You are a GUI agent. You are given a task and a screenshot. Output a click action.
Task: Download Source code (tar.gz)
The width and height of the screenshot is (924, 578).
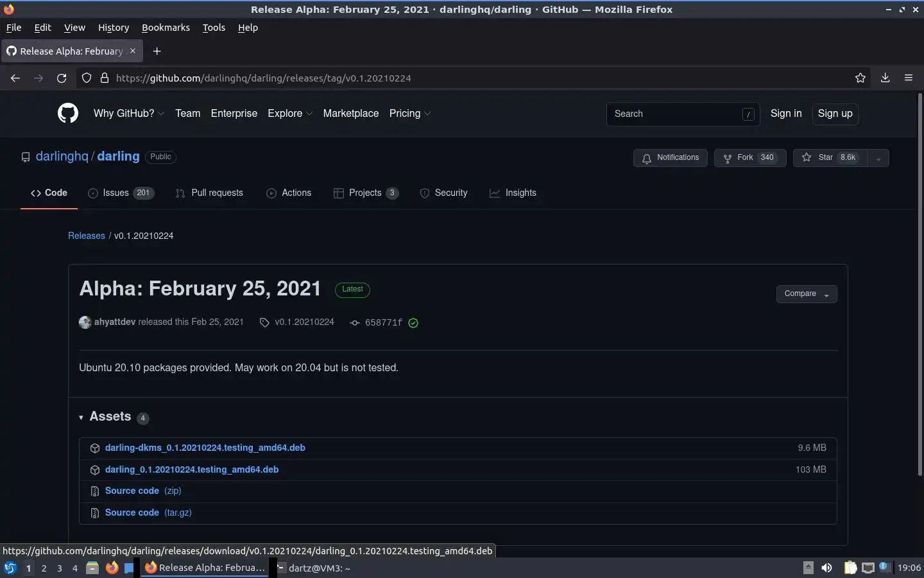point(148,513)
